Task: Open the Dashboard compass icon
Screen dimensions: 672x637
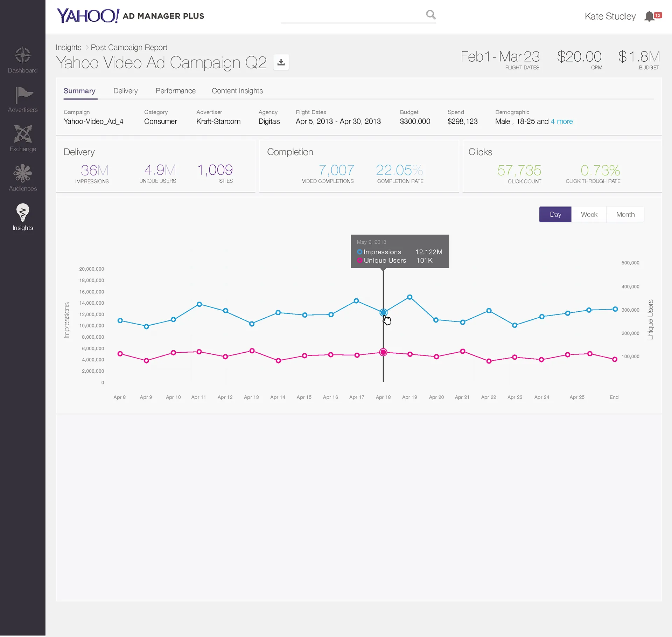Action: pos(23,55)
